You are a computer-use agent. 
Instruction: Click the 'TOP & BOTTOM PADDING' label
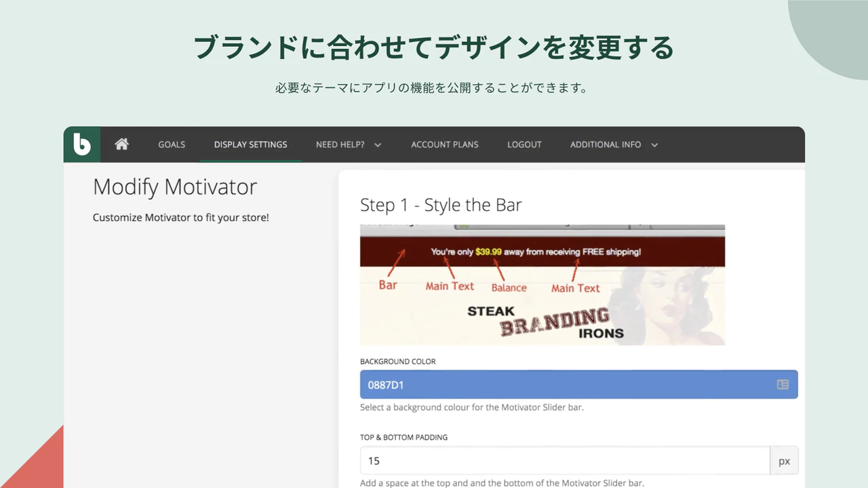tap(404, 437)
